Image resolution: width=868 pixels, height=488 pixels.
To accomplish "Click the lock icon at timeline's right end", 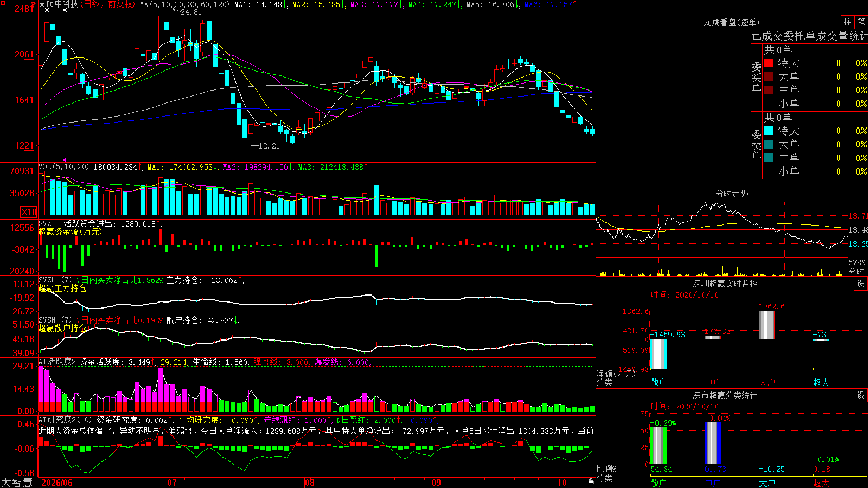I will 591,481.
